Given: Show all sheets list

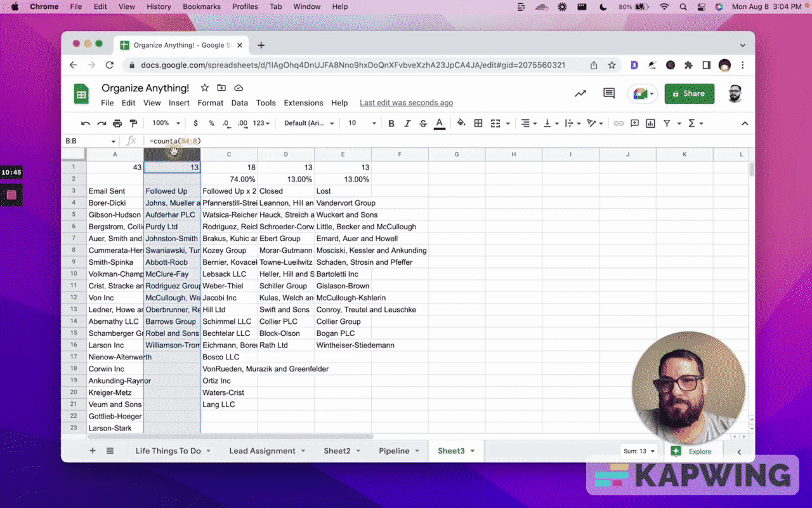Looking at the screenshot, I should point(110,451).
